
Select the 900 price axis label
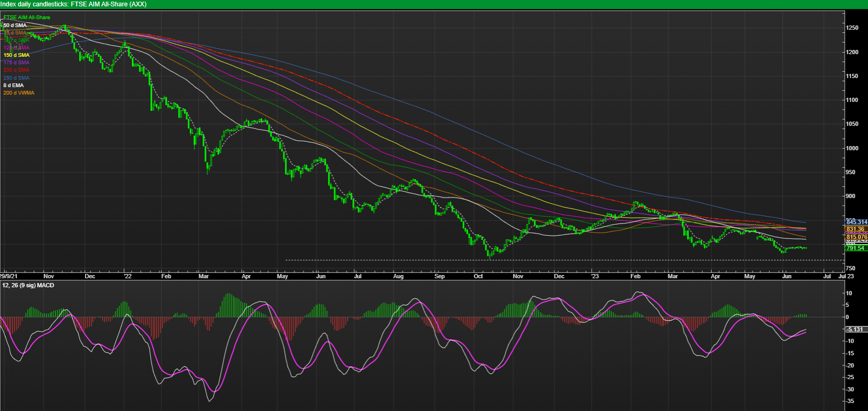click(x=850, y=196)
